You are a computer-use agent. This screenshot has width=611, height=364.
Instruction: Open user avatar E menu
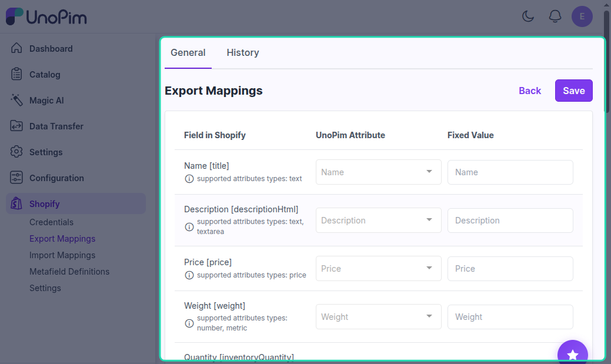pyautogui.click(x=582, y=16)
